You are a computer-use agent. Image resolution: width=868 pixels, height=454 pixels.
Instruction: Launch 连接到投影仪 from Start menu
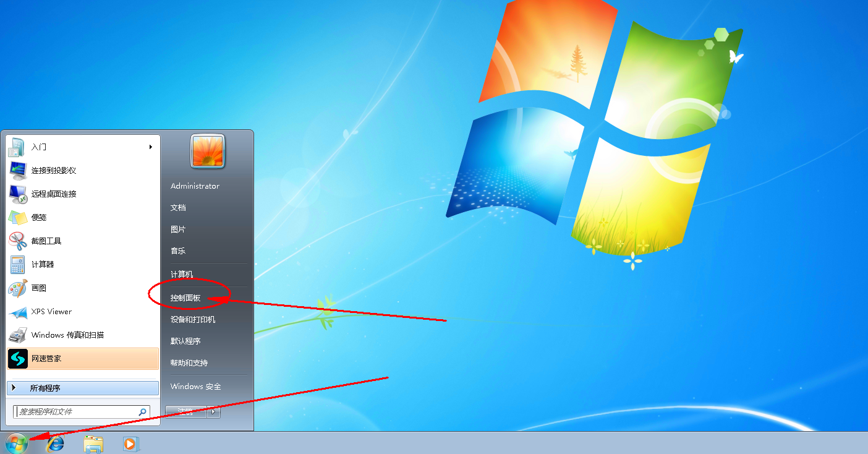click(x=83, y=170)
